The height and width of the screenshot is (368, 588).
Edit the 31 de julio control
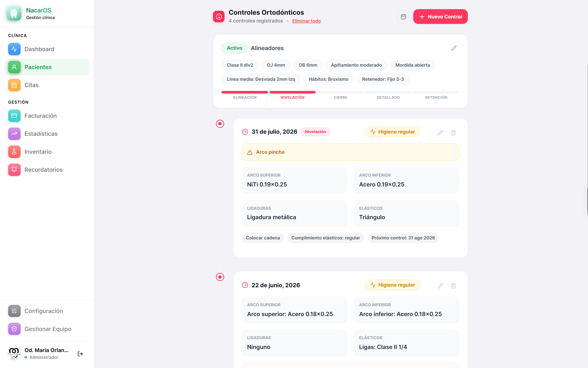(440, 133)
